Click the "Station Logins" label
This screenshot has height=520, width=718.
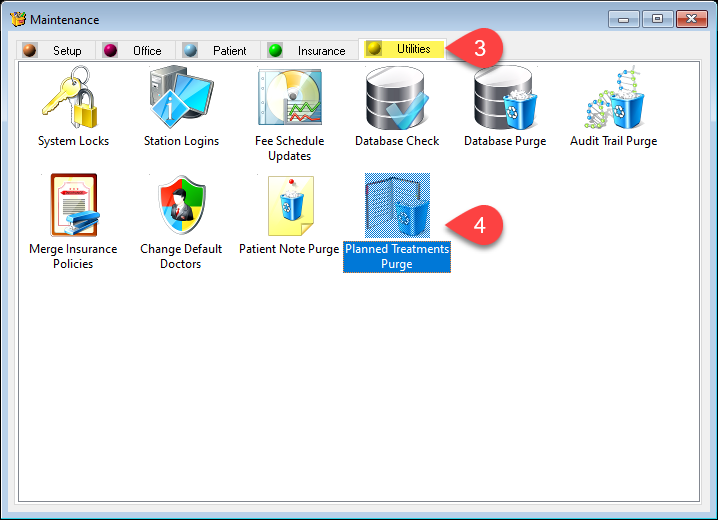(181, 141)
